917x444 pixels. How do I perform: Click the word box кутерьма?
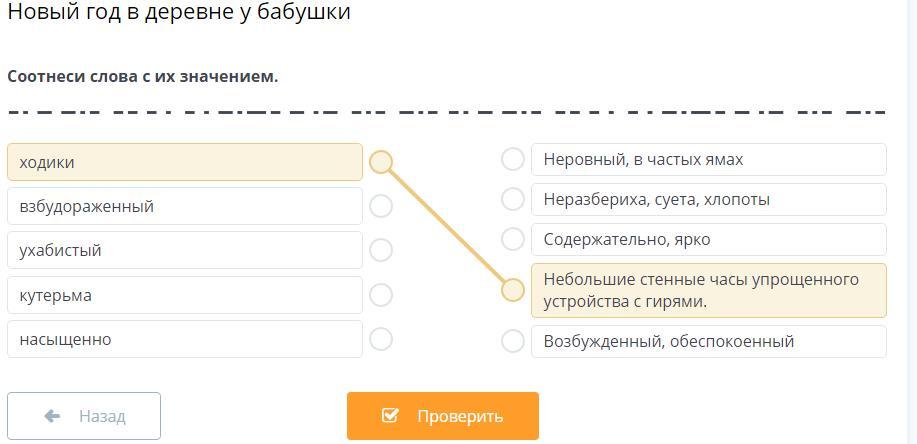pos(184,295)
